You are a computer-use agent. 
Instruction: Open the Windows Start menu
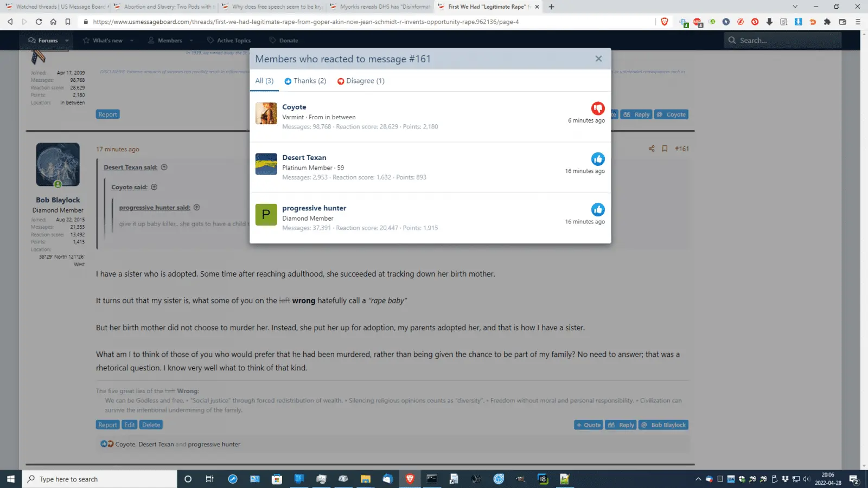tap(11, 479)
